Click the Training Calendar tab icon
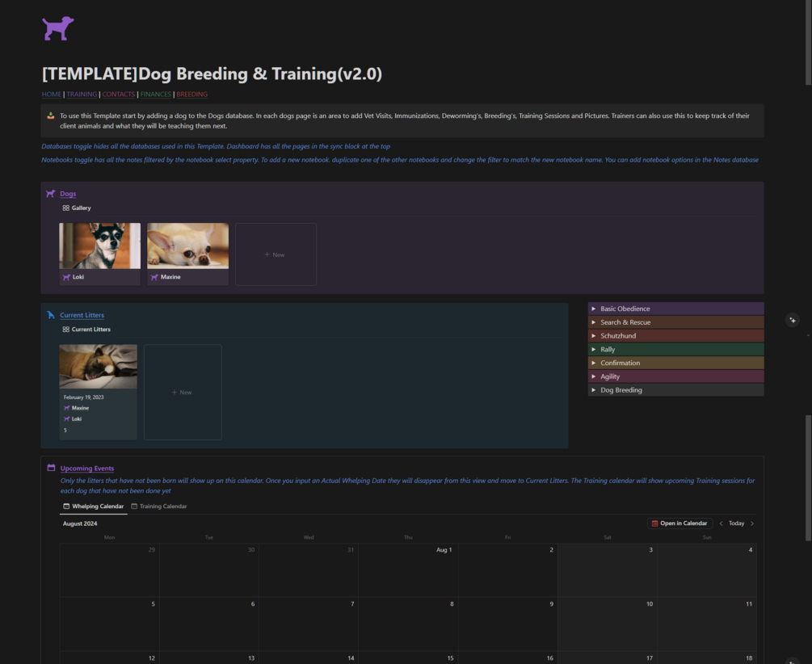812x664 pixels. [x=134, y=506]
